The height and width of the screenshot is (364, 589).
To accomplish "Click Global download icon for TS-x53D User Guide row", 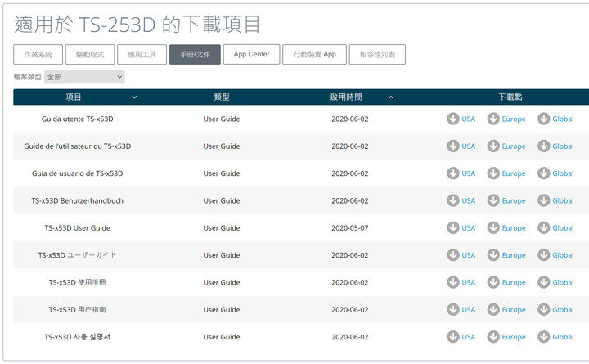I will tap(543, 227).
